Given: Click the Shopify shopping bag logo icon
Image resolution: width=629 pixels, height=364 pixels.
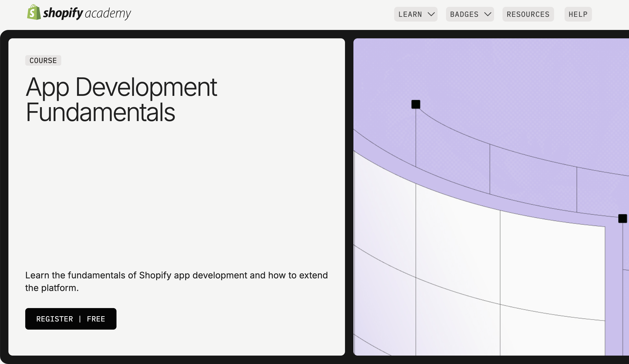Looking at the screenshot, I should pos(34,12).
